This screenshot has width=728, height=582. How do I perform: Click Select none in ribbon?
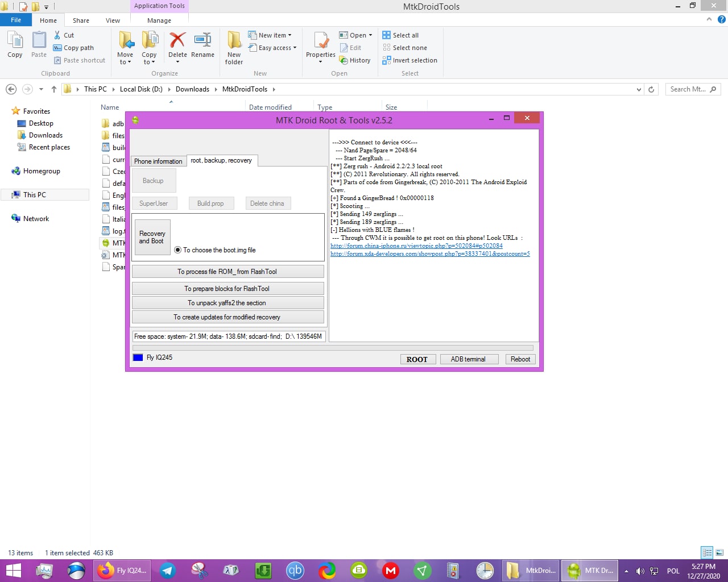(404, 48)
